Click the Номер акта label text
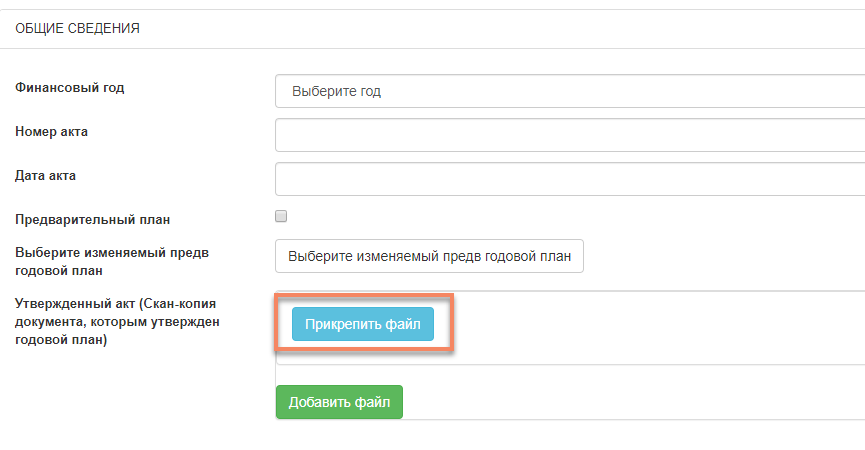The width and height of the screenshot is (865, 450). [51, 132]
